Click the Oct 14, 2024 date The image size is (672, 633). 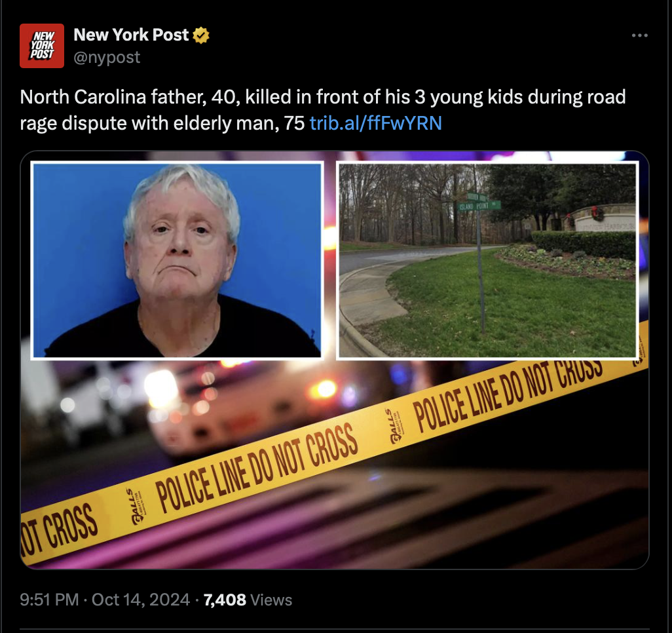(141, 600)
